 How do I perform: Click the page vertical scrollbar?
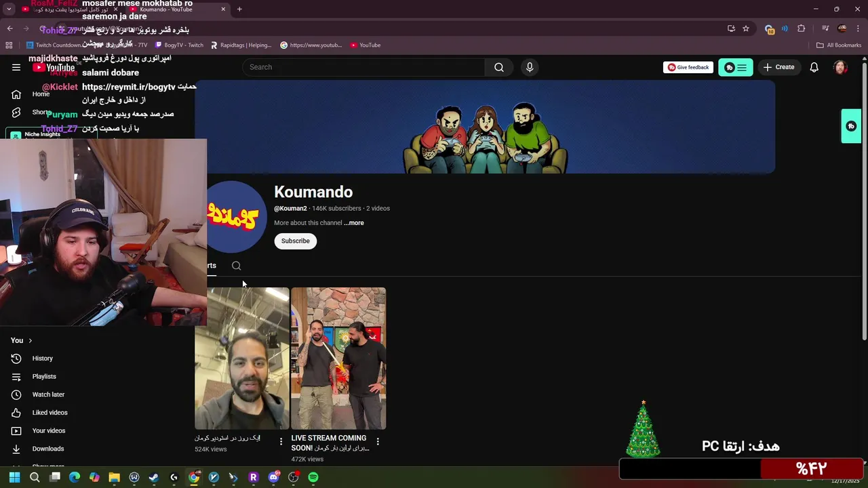(863, 203)
